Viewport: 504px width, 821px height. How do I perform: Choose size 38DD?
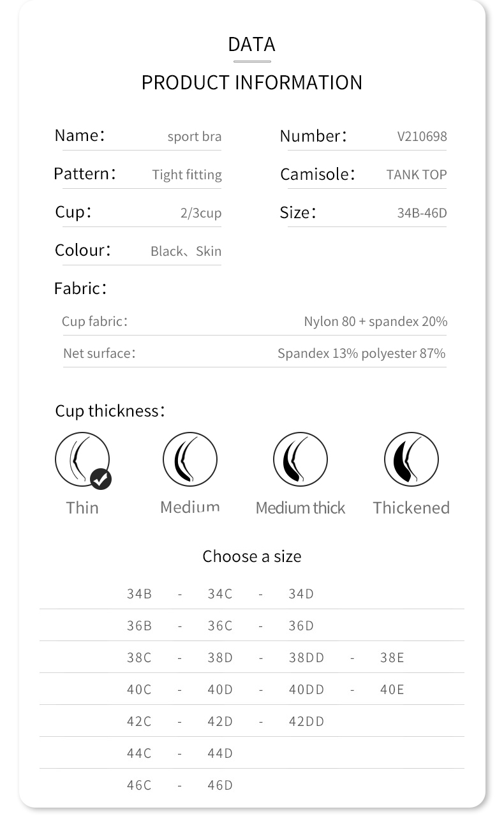(x=306, y=658)
